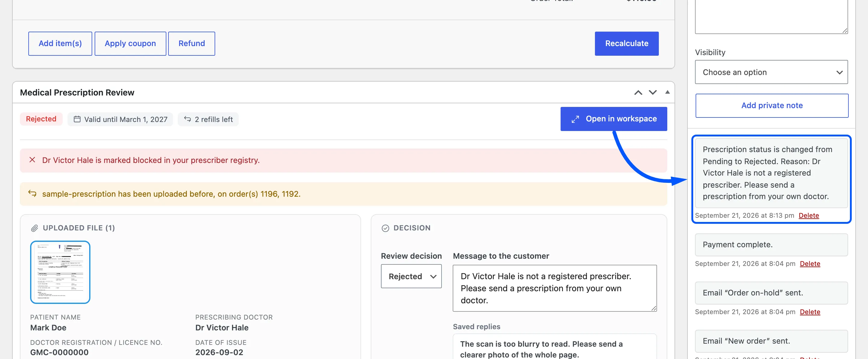Add private note to the order
This screenshot has width=868, height=359.
(x=772, y=105)
